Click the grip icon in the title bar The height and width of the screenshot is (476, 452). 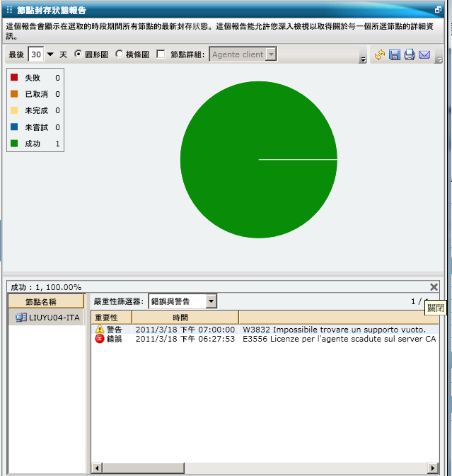(9, 10)
